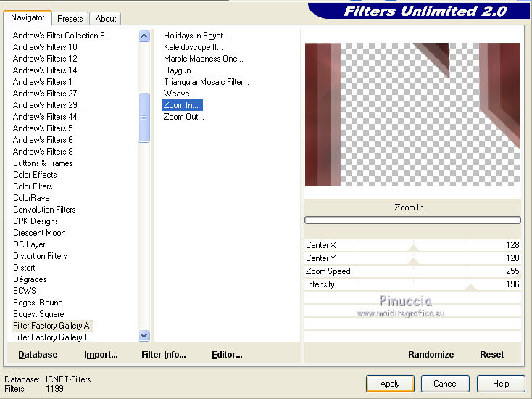Choose DC Layer category
The image size is (532, 399).
point(29,244)
